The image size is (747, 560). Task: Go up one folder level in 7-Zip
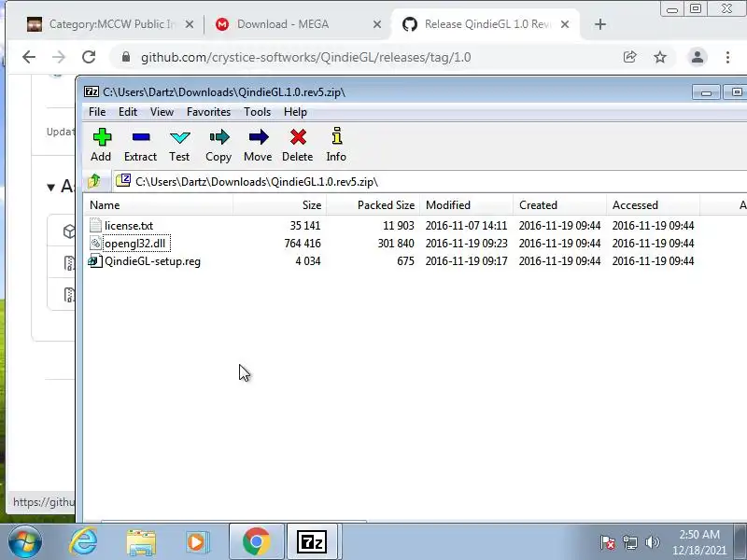(94, 181)
